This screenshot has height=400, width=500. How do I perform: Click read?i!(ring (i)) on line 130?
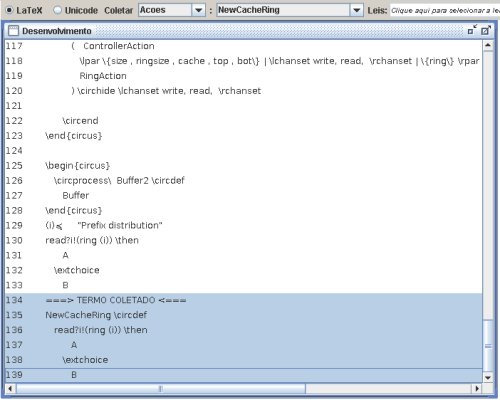click(x=92, y=240)
